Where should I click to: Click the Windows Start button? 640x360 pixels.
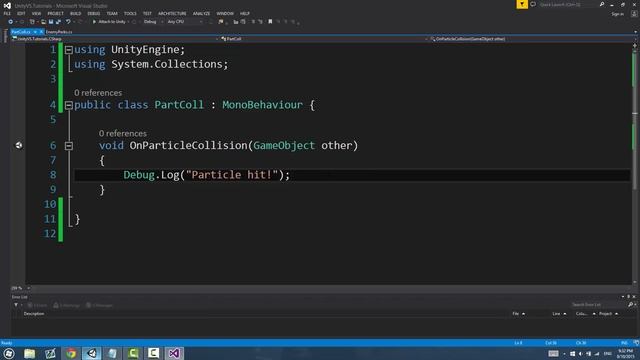[x=9, y=353]
